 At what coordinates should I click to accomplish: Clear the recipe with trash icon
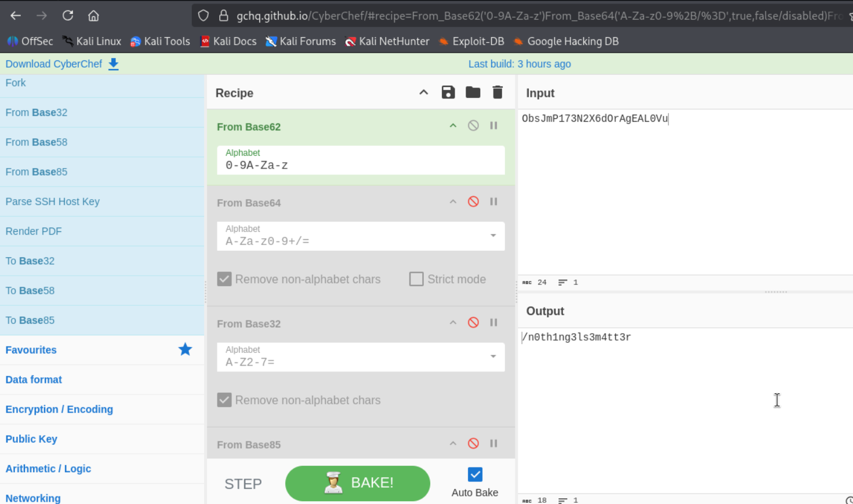coord(498,92)
